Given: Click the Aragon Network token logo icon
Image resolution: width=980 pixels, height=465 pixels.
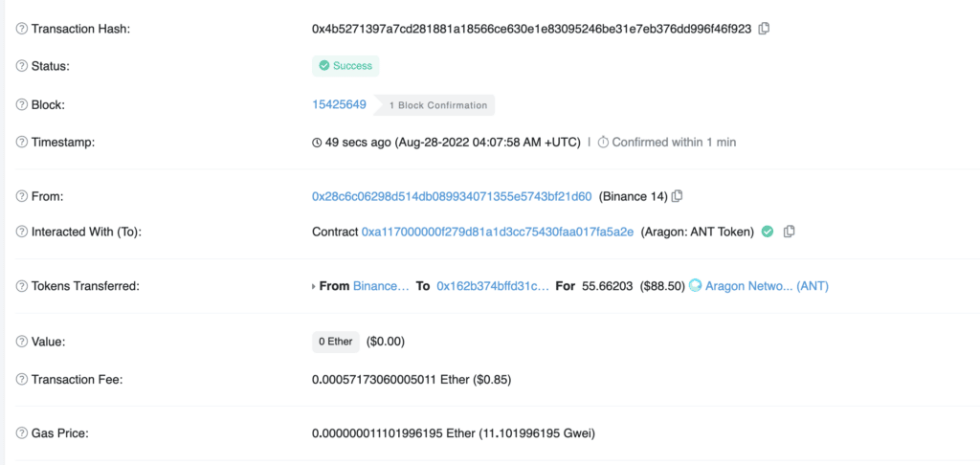Looking at the screenshot, I should tap(696, 285).
